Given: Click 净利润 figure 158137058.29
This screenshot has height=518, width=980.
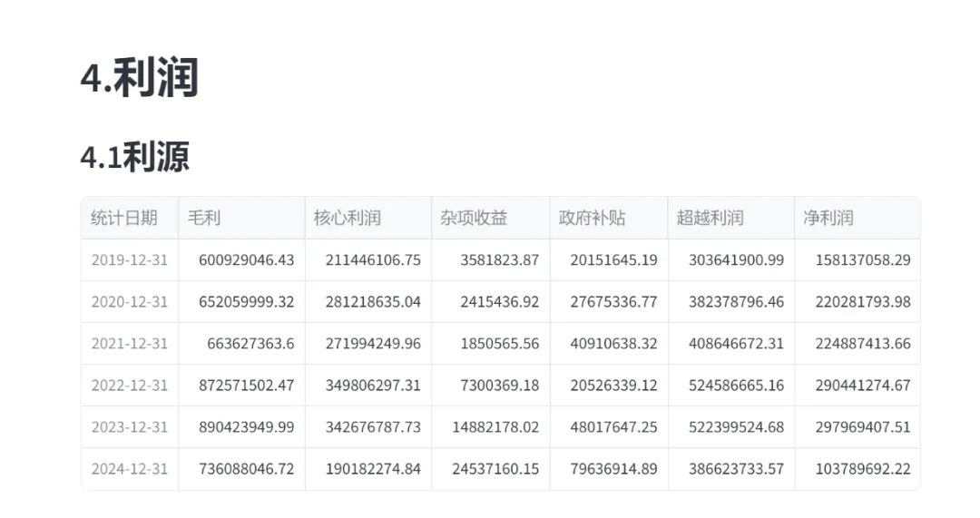Looking at the screenshot, I should click(x=857, y=260).
